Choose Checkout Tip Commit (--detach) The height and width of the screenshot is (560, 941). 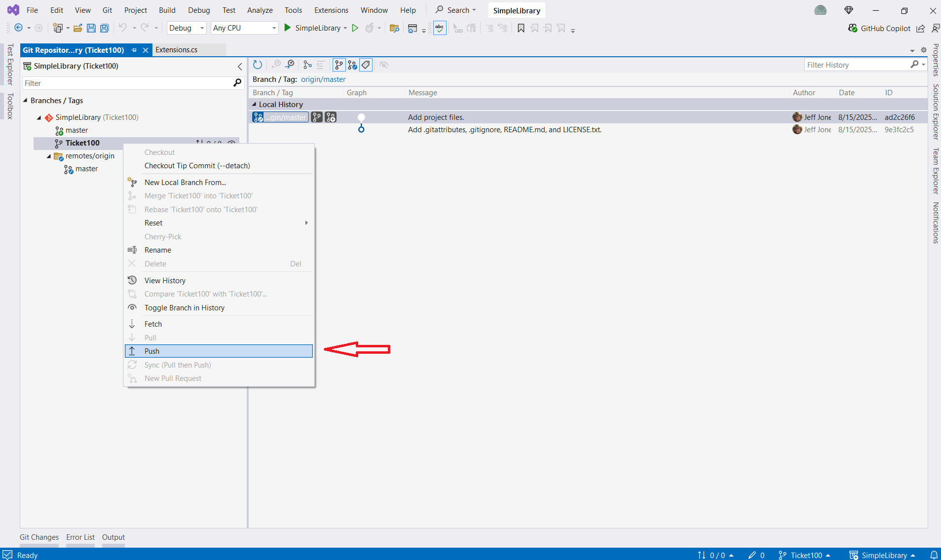pos(219,166)
